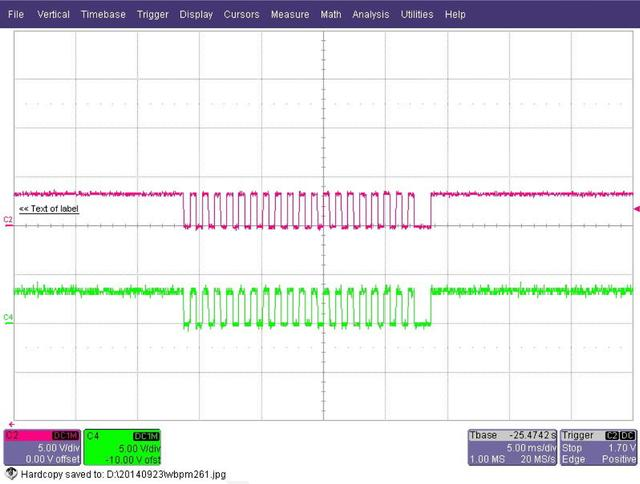Image resolution: width=640 pixels, height=484 pixels.
Task: Select the Math menu
Action: [330, 15]
